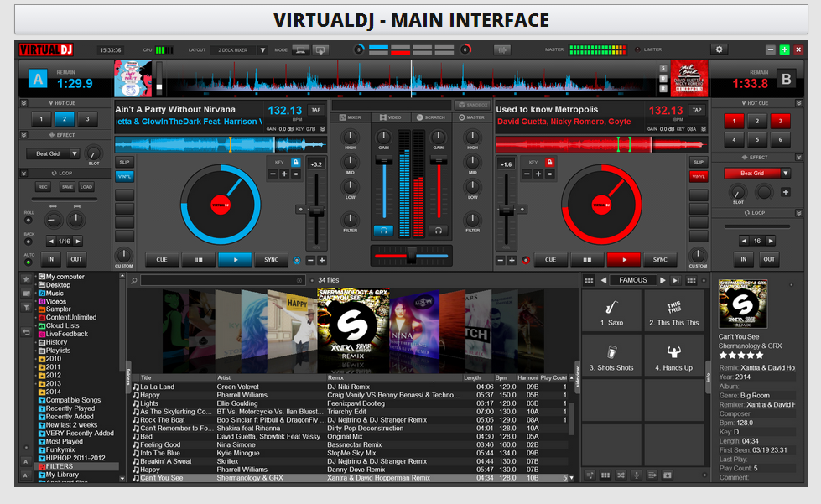Tap the deck A TAP tempo button
The image size is (821, 504).
tap(315, 110)
